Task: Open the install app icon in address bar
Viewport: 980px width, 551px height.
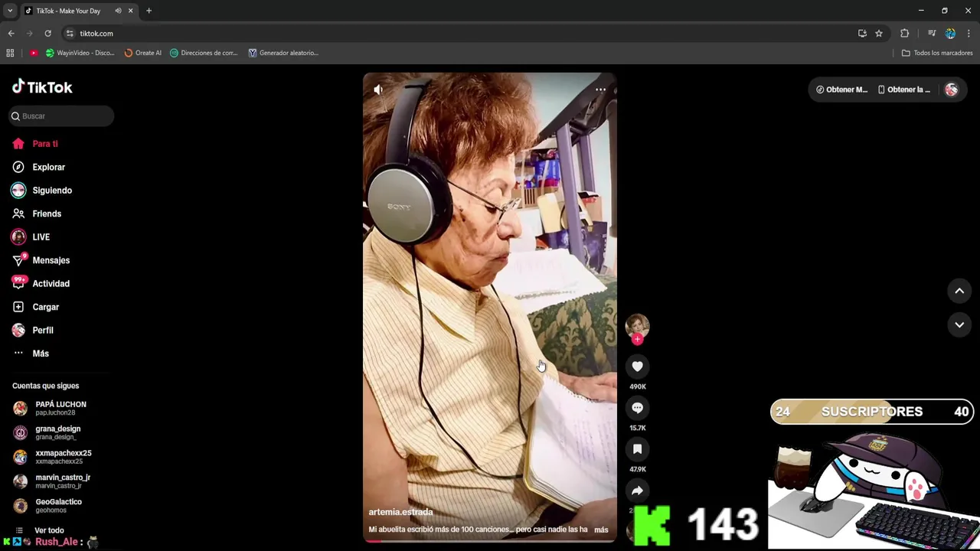Action: (x=862, y=34)
